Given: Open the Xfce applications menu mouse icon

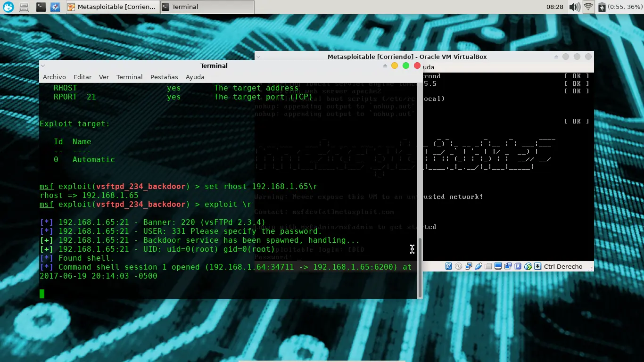Looking at the screenshot, I should pyautogui.click(x=8, y=7).
